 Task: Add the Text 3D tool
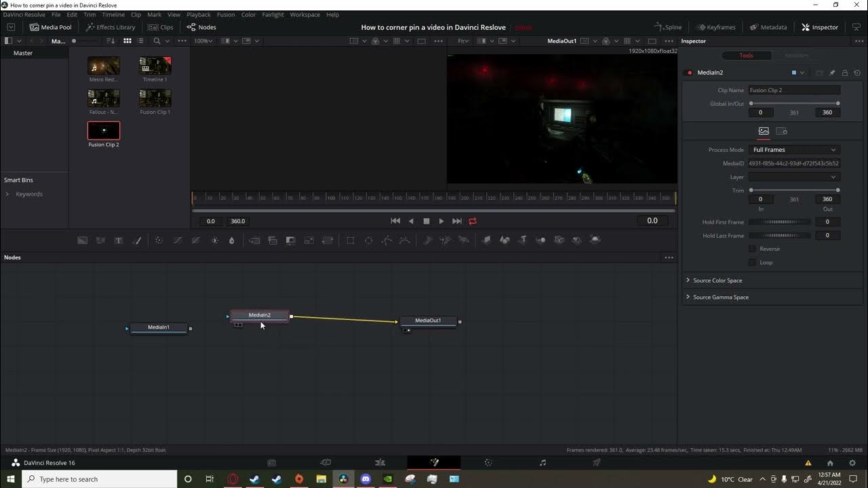[523, 240]
